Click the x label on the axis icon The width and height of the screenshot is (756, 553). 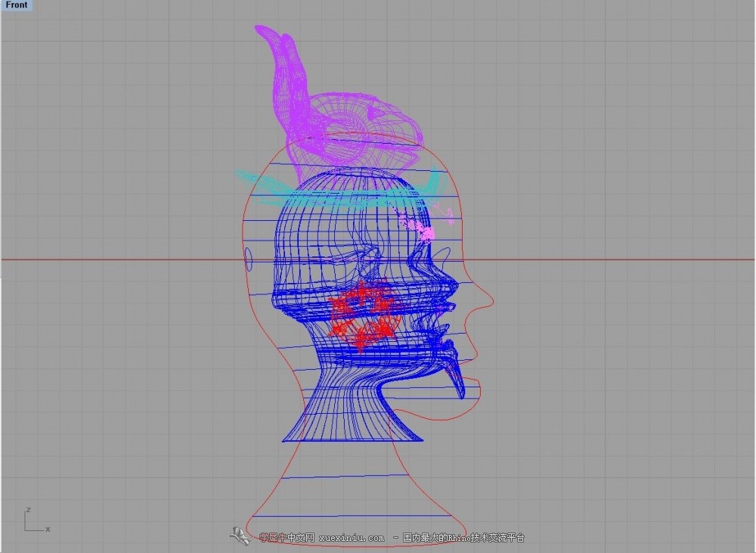point(48,529)
